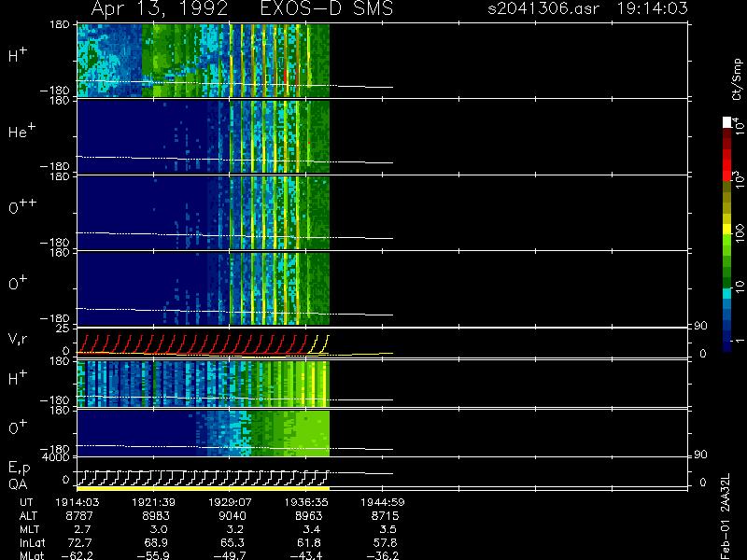
Task: Click the MLat value '-49.7'
Action: pyautogui.click(x=230, y=555)
